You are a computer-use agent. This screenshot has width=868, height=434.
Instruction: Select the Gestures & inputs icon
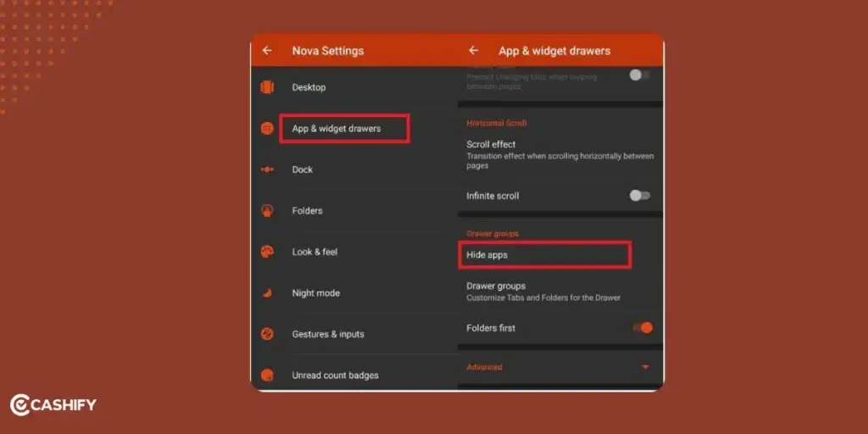267,334
